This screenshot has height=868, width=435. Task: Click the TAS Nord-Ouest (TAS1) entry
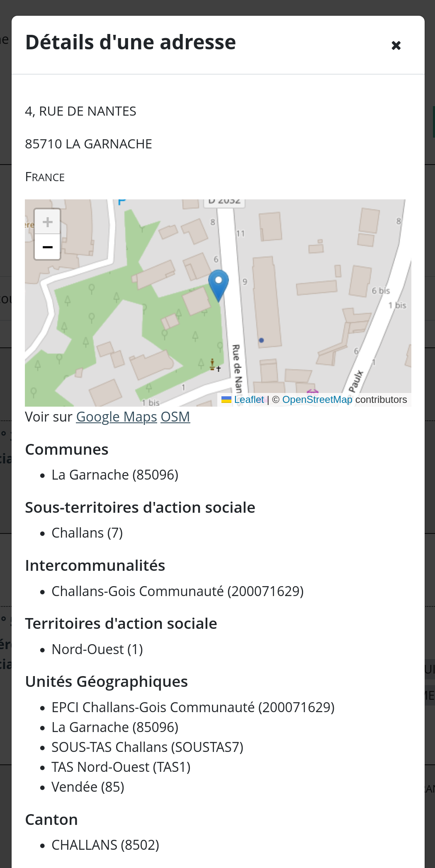(x=121, y=767)
